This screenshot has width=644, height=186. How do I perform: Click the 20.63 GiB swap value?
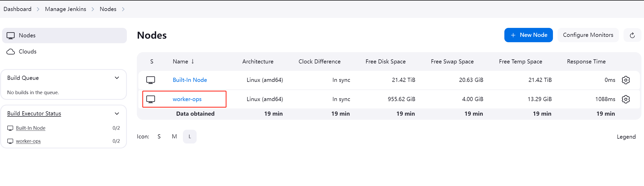point(471,80)
